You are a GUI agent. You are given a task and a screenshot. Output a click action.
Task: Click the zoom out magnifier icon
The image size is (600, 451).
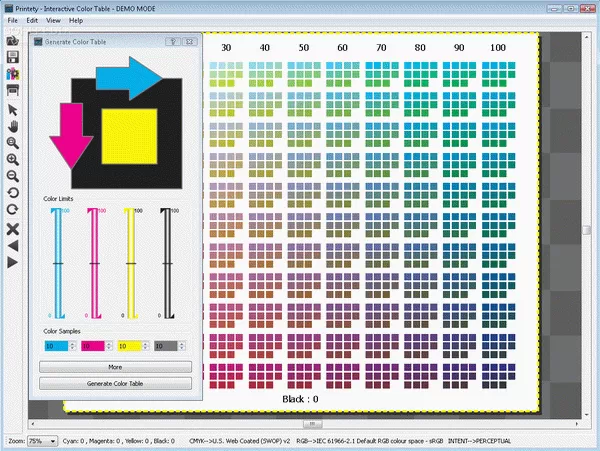point(13,176)
